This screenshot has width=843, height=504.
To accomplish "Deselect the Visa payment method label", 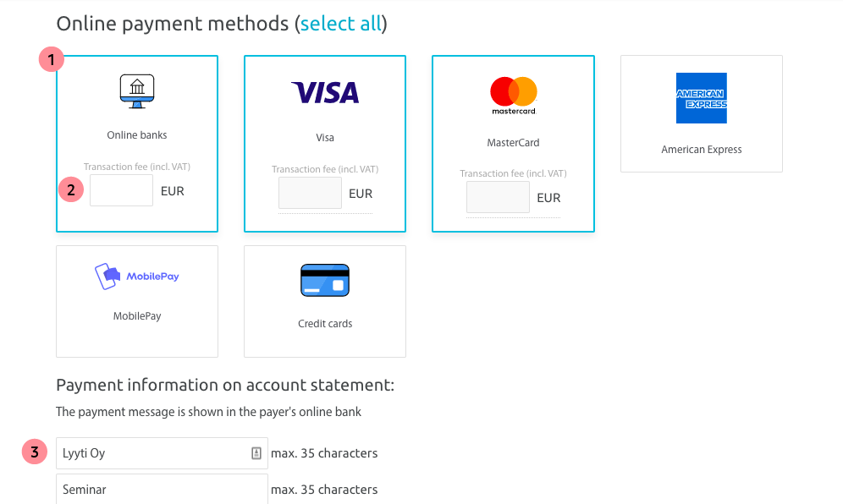I will point(325,138).
